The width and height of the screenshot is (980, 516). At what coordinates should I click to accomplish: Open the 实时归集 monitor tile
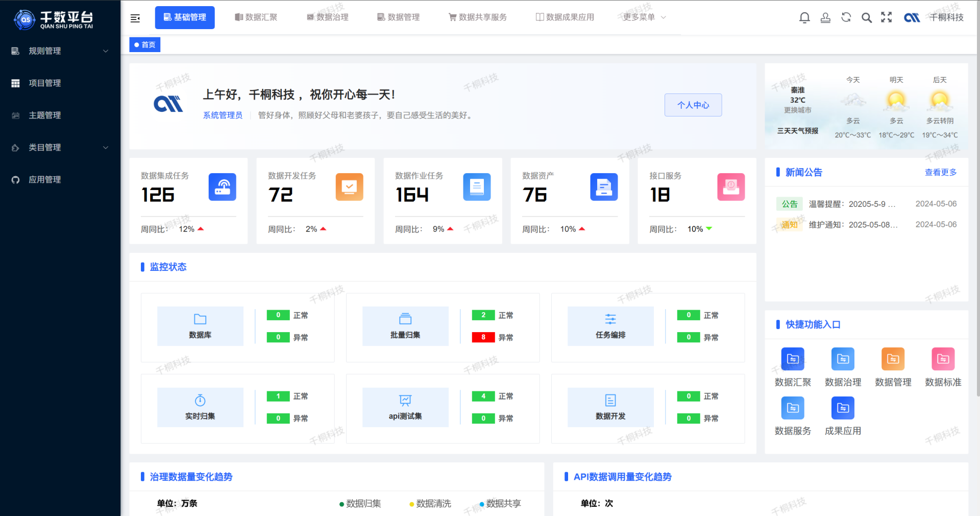pyautogui.click(x=200, y=407)
